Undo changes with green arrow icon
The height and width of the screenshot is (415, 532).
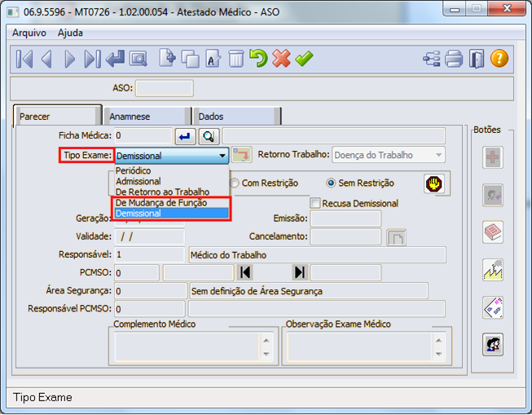click(x=258, y=58)
